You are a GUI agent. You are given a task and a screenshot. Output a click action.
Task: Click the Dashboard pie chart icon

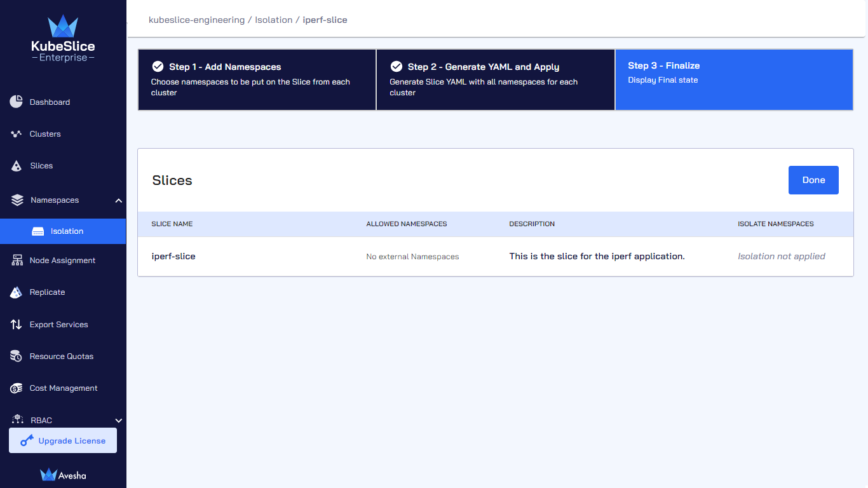coord(17,102)
